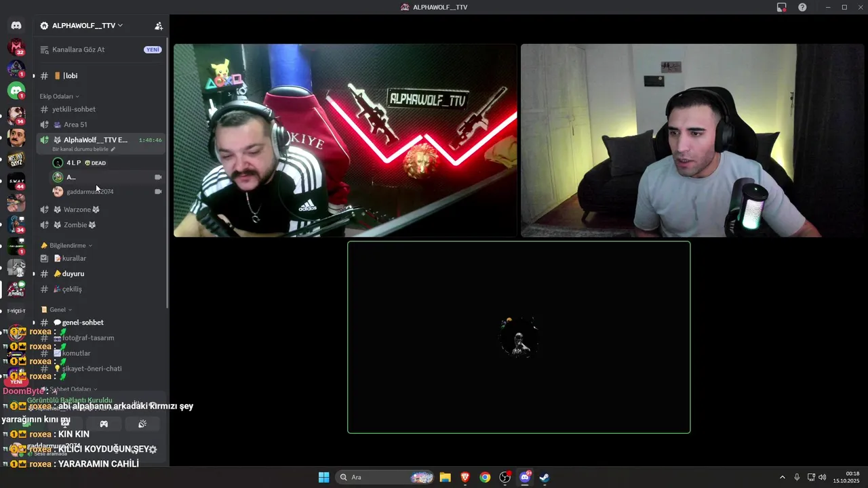868x488 pixels.
Task: Join the Warzone voice channel
Action: [x=100, y=209]
